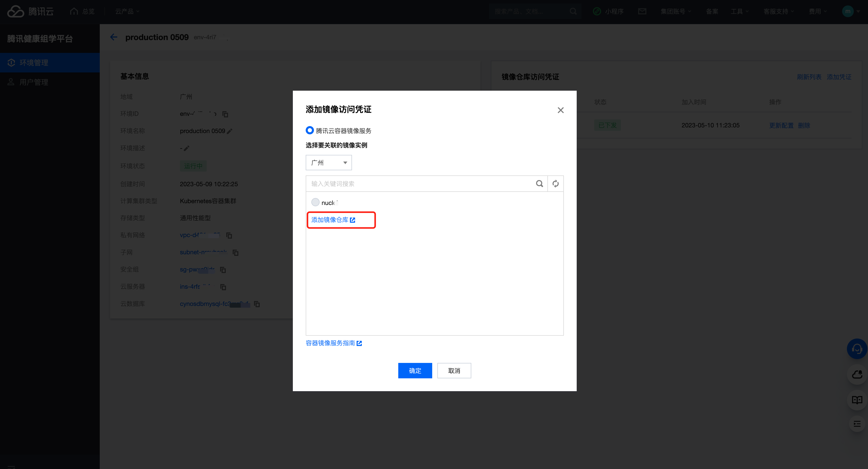The height and width of the screenshot is (469, 868).
Task: Open 环境管理 in sidebar
Action: pos(34,63)
